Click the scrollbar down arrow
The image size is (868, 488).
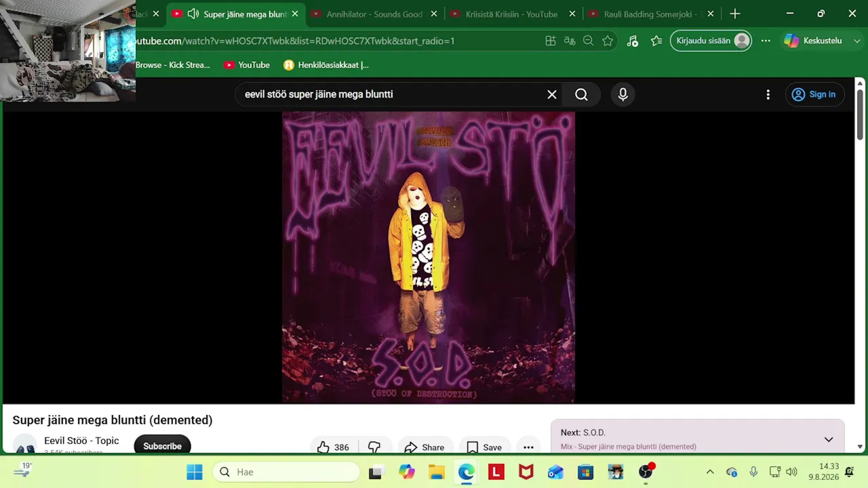(860, 447)
